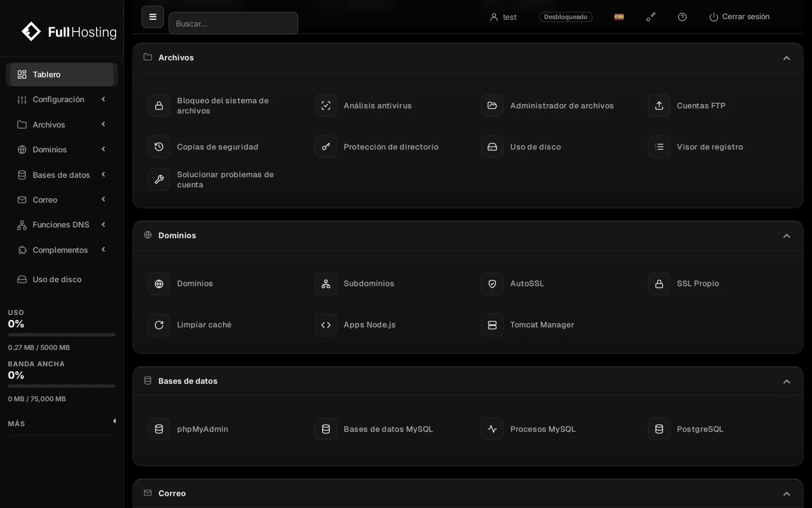The height and width of the screenshot is (508, 812).
Task: Log out with Cerrar sesión
Action: click(x=739, y=17)
